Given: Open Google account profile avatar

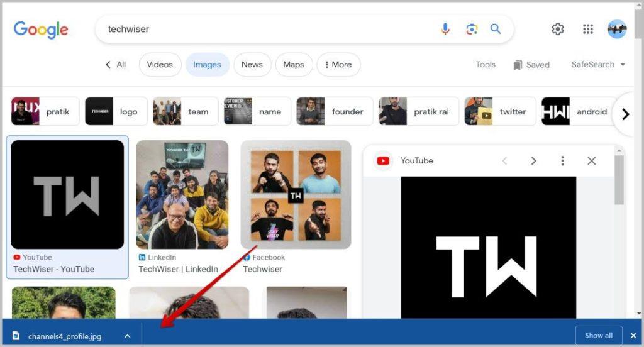Looking at the screenshot, I should click(x=617, y=29).
